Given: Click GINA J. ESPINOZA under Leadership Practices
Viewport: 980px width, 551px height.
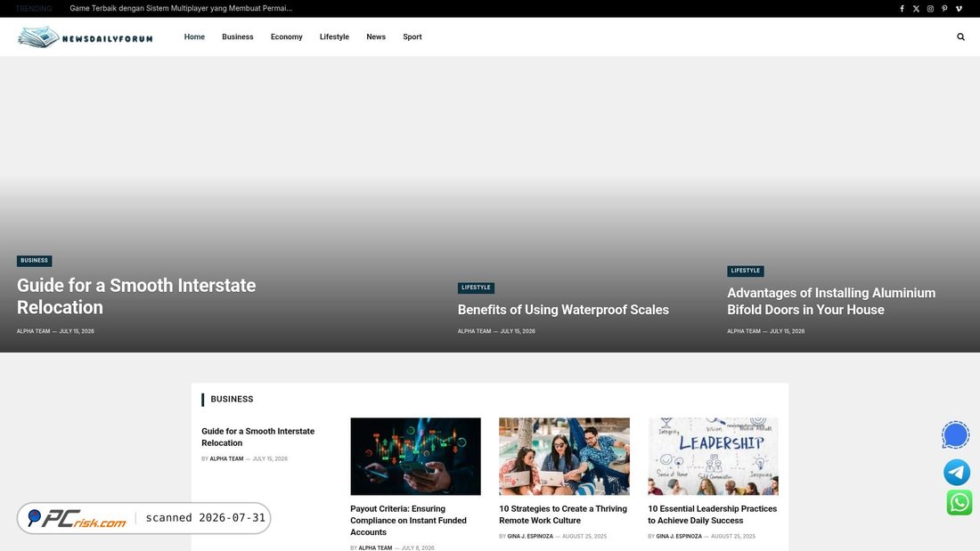Looking at the screenshot, I should [x=679, y=536].
